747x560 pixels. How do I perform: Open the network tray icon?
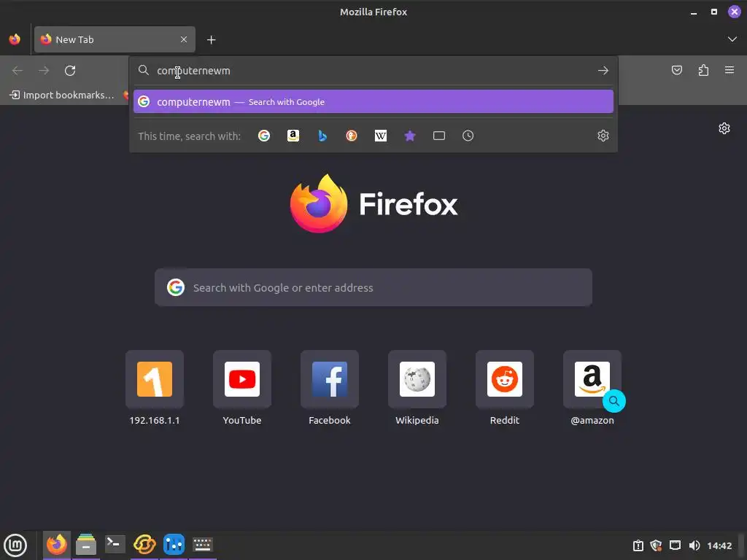(675, 545)
